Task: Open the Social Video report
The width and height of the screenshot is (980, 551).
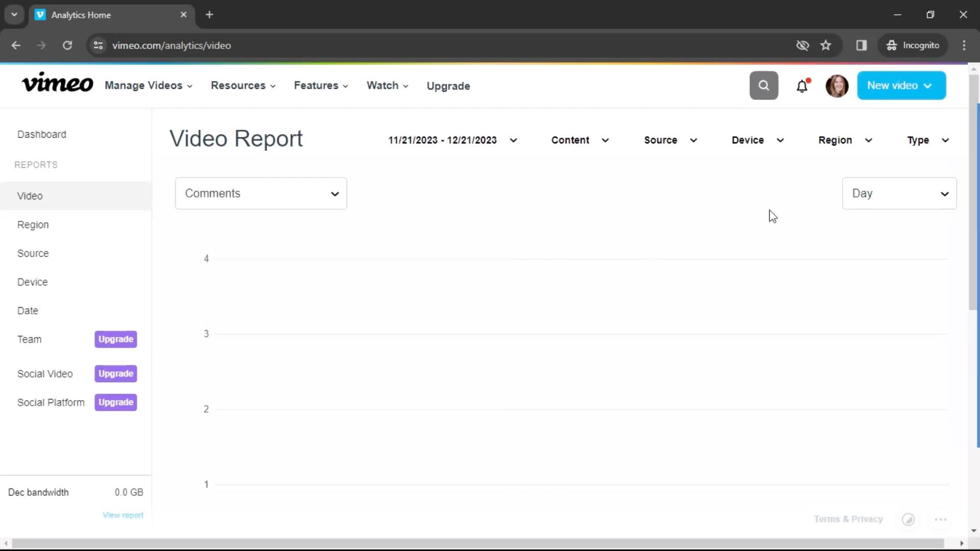Action: pos(45,374)
